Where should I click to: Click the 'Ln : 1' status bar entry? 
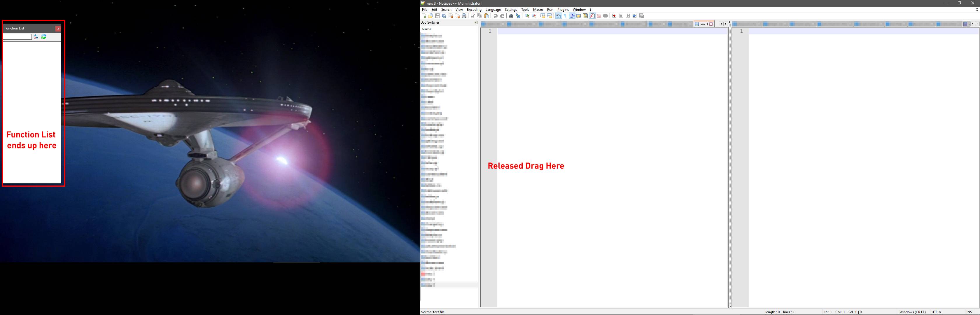(827, 312)
